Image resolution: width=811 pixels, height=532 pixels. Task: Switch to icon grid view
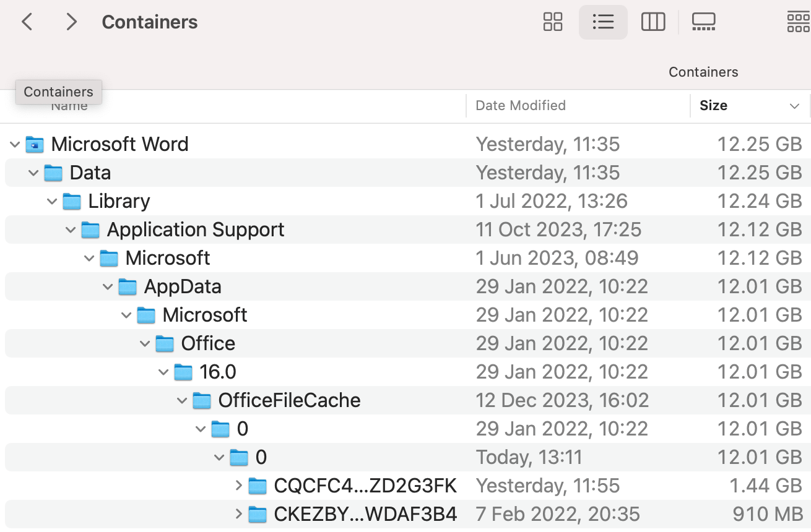tap(552, 22)
